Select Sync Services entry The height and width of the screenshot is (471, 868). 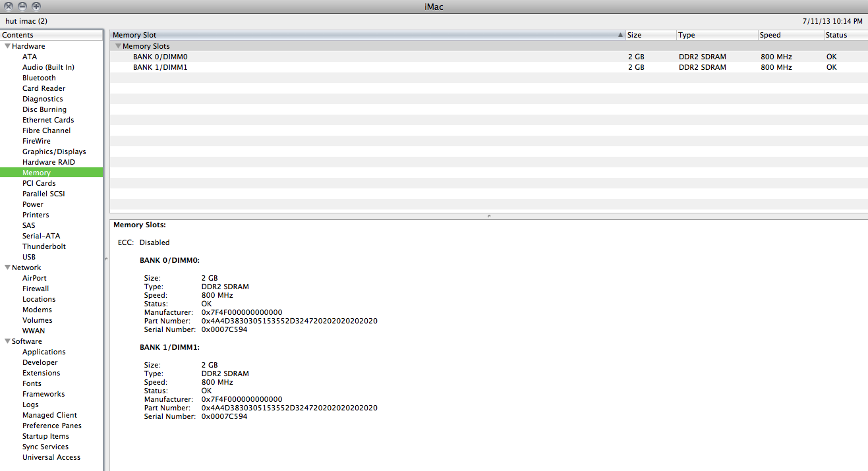click(x=45, y=447)
